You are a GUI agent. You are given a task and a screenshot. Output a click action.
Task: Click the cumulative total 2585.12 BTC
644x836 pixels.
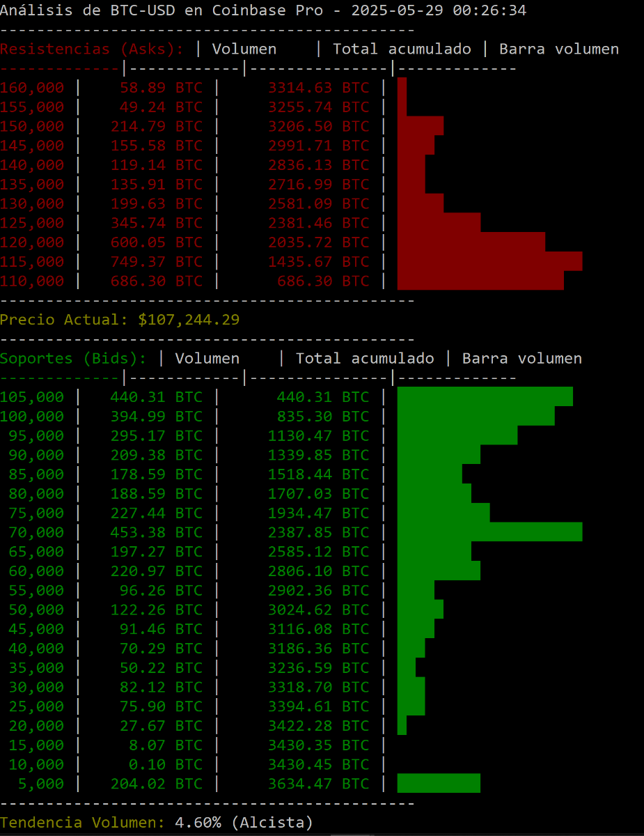[x=319, y=552]
